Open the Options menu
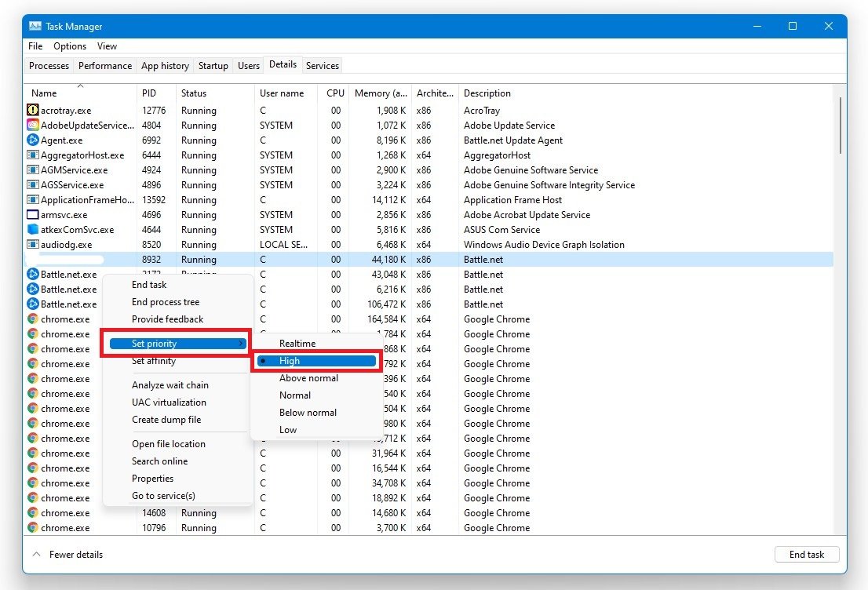The height and width of the screenshot is (590, 868). coord(70,46)
